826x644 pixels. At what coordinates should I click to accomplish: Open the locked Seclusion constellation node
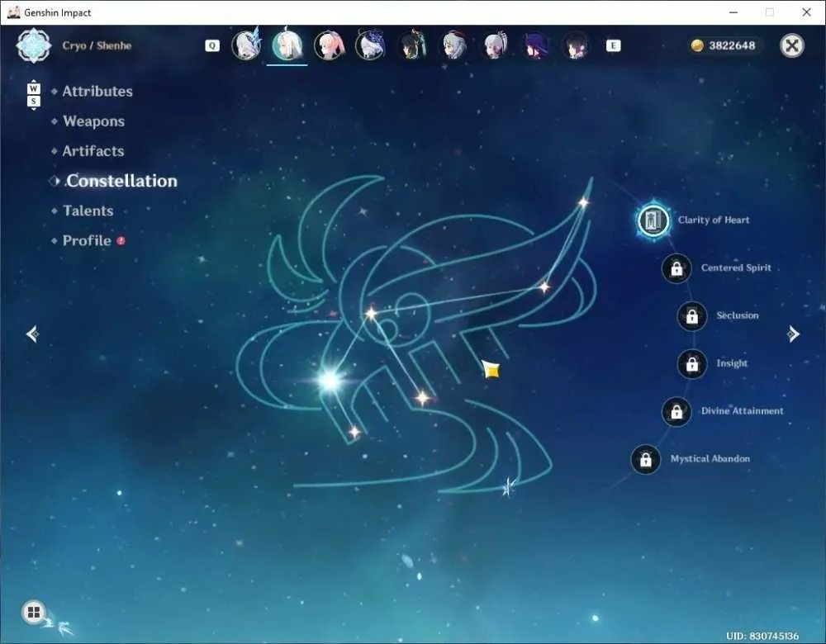(691, 316)
